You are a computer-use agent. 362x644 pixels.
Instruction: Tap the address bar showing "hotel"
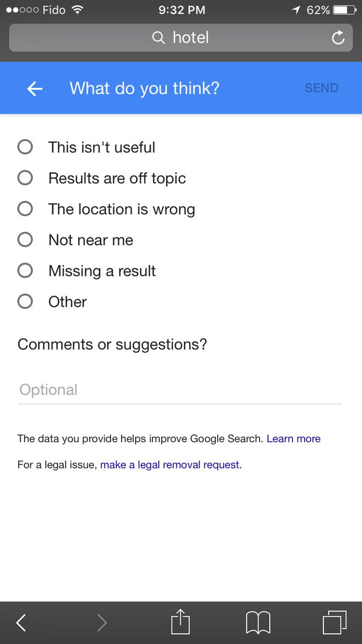(x=181, y=38)
